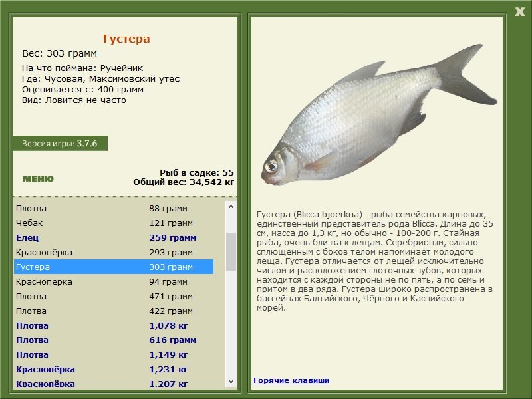Click the Версия игры: 3.7.6 label
Screen dimensions: 532x399
coord(60,143)
